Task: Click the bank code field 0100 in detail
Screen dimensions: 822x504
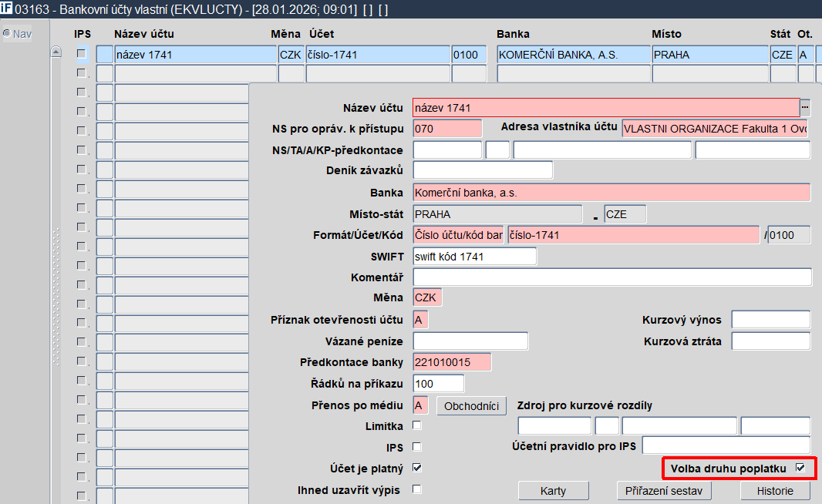Action: coord(789,235)
